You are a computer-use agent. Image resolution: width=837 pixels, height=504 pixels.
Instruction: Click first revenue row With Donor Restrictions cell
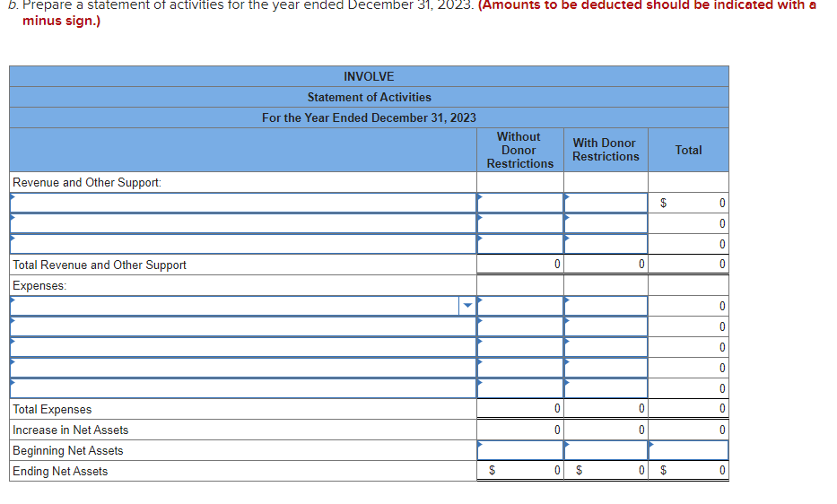pos(606,203)
